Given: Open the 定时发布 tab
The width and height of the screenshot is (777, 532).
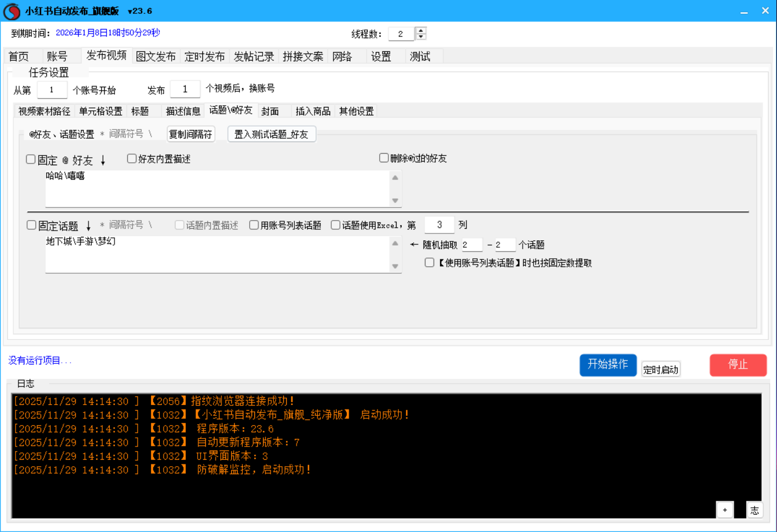Looking at the screenshot, I should [205, 57].
